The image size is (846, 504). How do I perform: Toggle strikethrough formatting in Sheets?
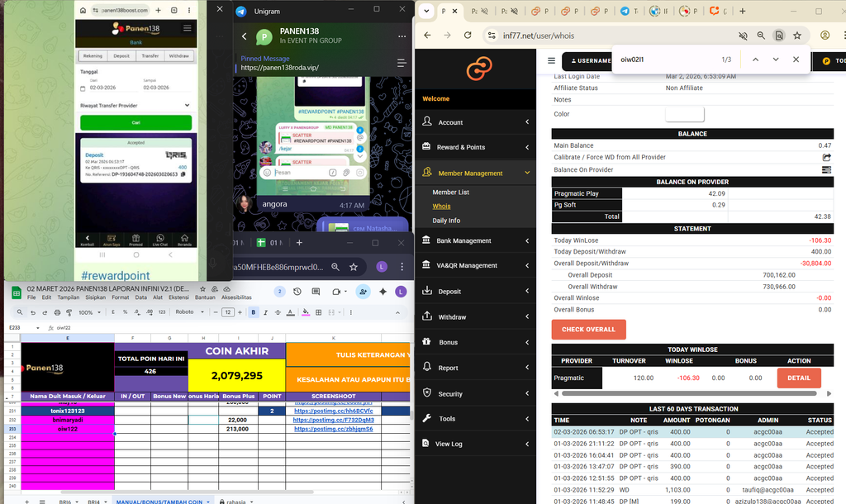[278, 312]
